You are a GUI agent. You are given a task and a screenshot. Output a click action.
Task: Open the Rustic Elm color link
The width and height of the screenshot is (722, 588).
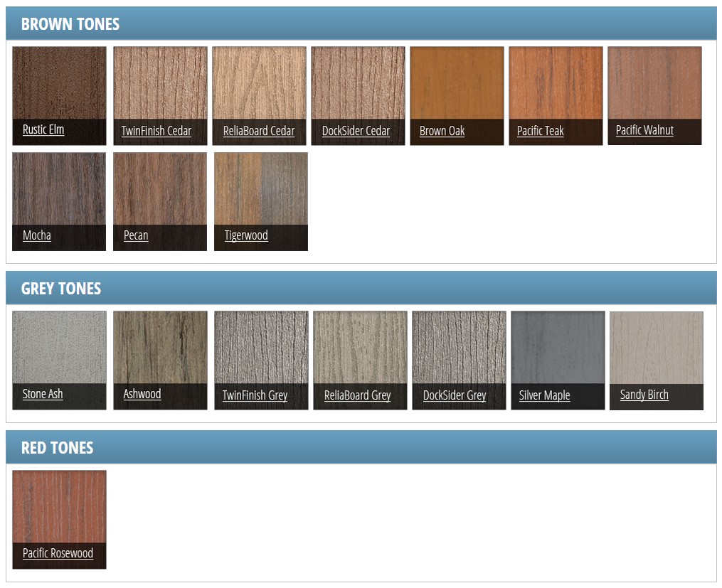(x=43, y=129)
